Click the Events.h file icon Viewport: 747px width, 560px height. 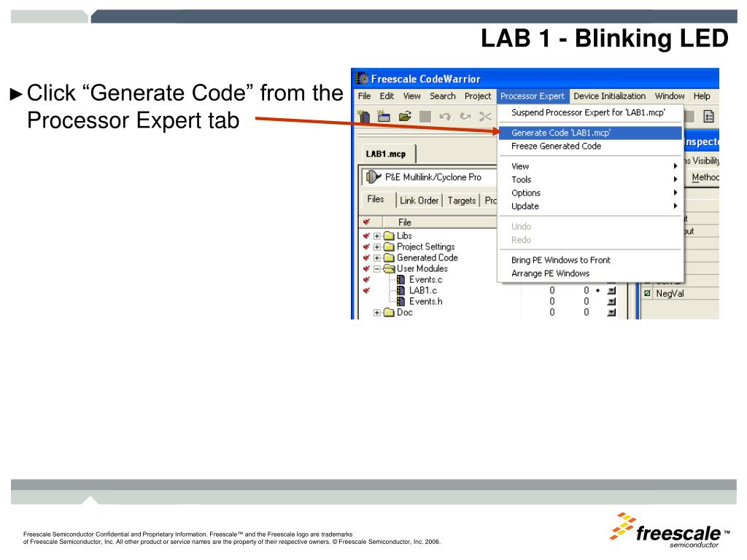(x=401, y=301)
